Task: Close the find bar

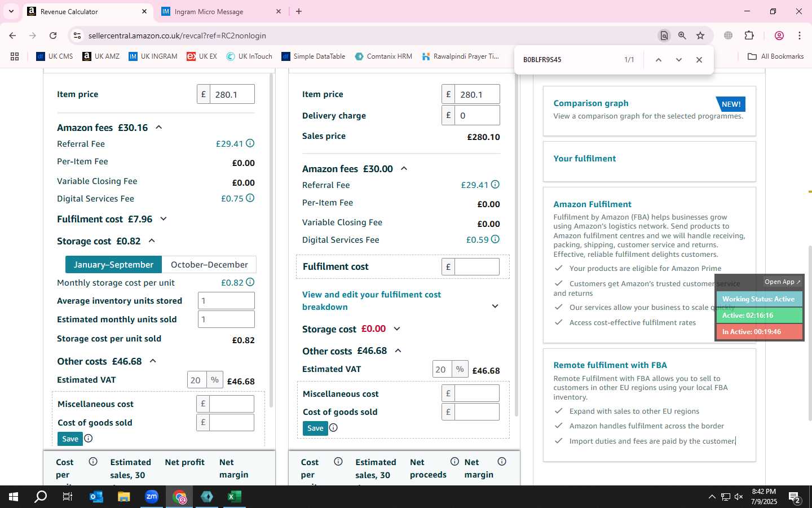Action: 699,60
